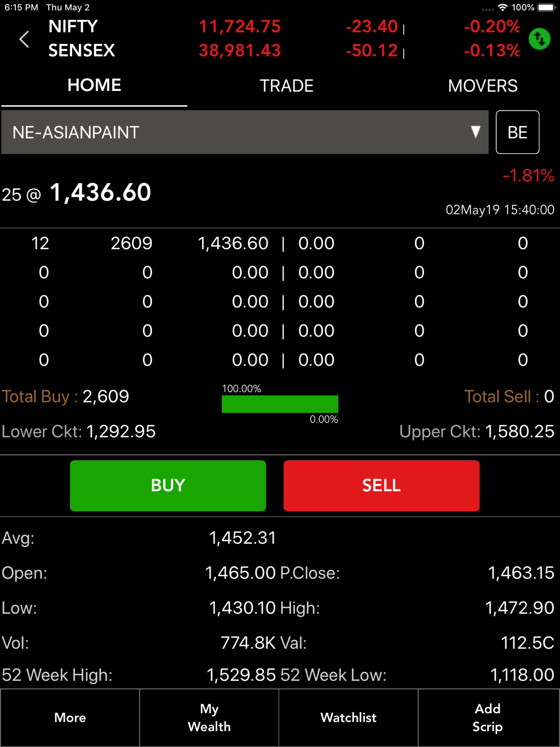
Task: Tap the -1.81% change value
Action: pyautogui.click(x=528, y=176)
